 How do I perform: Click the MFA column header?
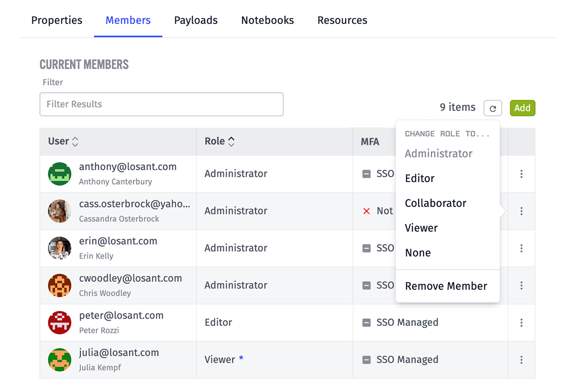coord(370,141)
